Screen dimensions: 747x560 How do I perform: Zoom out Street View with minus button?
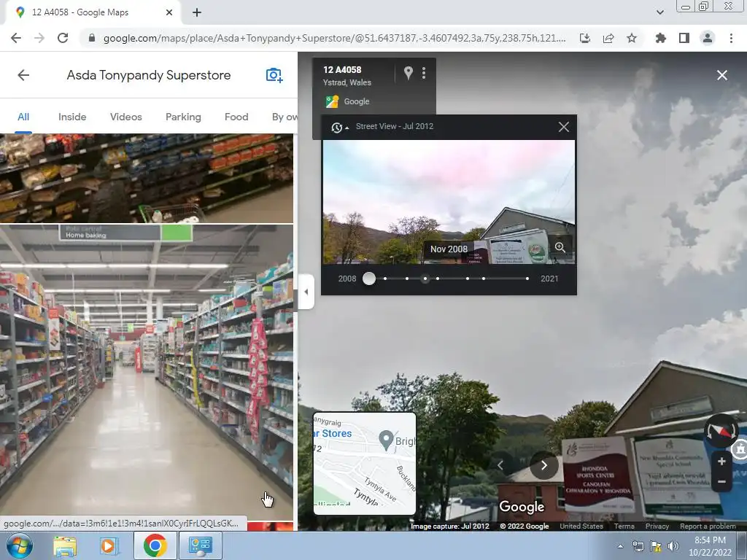(x=721, y=481)
